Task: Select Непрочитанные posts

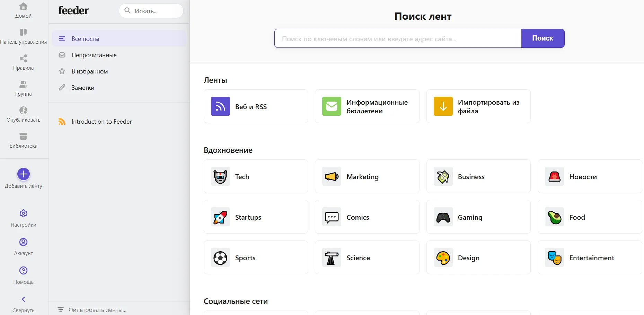Action: pos(119,55)
